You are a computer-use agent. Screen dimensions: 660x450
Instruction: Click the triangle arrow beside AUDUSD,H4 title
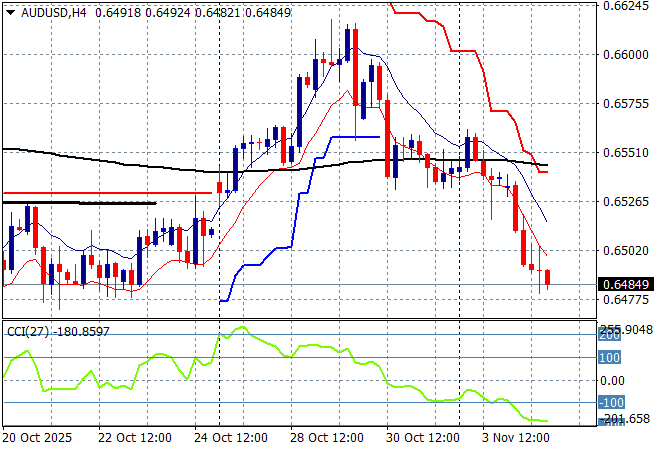click(x=9, y=10)
